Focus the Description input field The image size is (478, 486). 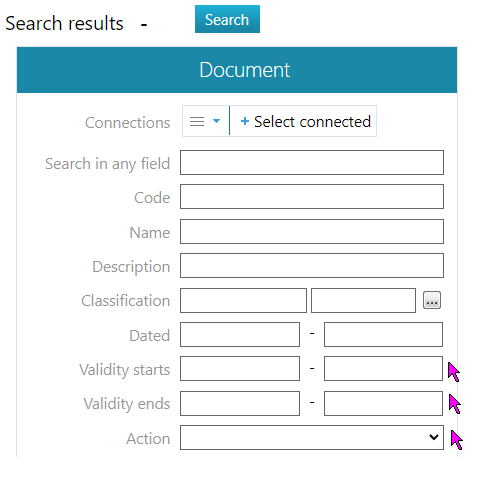click(x=312, y=266)
